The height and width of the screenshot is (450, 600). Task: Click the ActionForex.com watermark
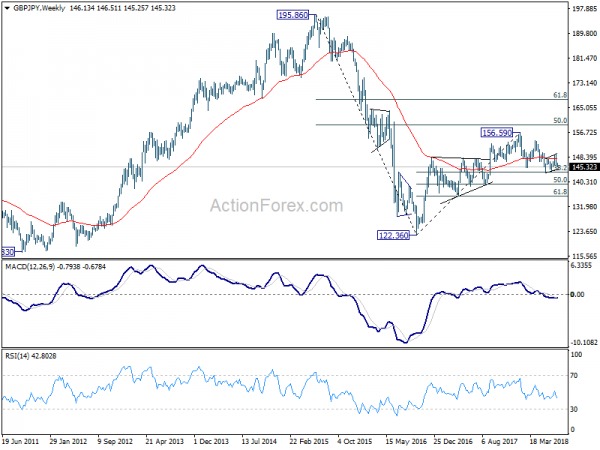click(x=276, y=205)
